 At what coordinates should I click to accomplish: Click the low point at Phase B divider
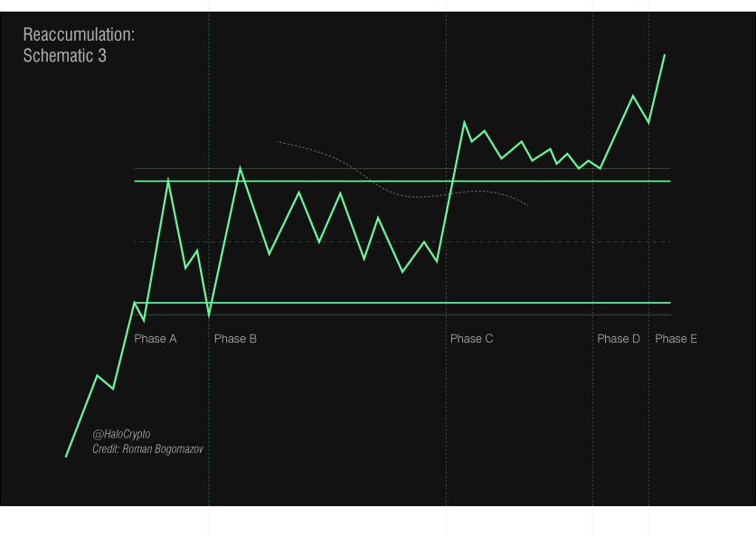pyautogui.click(x=209, y=316)
